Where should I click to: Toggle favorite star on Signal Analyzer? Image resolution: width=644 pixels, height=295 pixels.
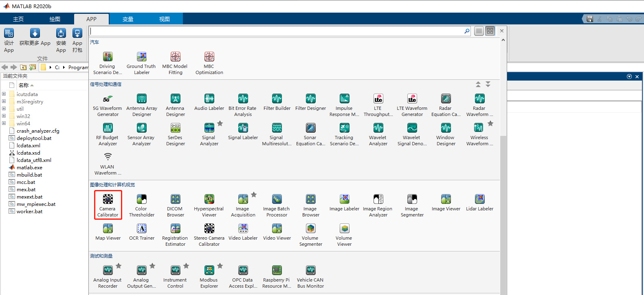tap(220, 123)
